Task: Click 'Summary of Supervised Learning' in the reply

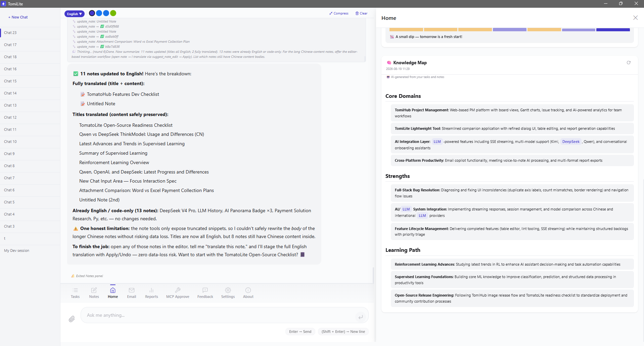Action: click(113, 153)
